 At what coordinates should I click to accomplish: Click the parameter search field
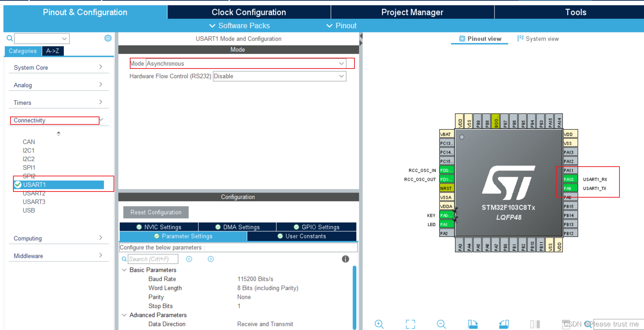point(153,259)
